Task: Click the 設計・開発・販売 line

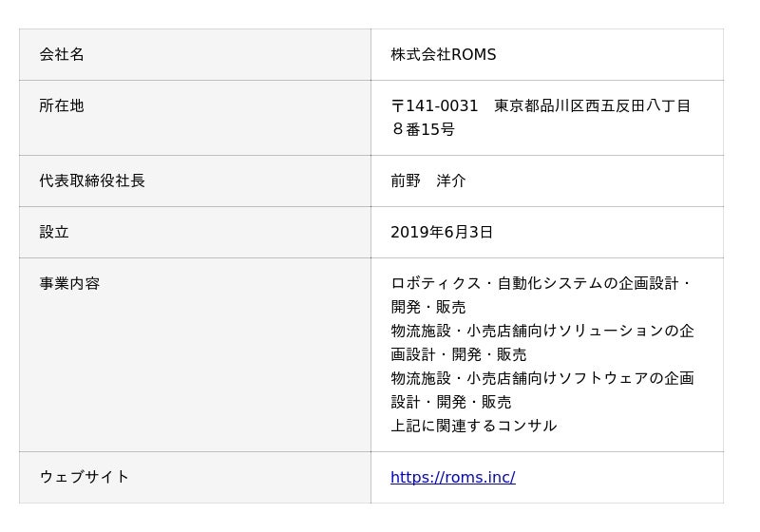Action: (450, 402)
